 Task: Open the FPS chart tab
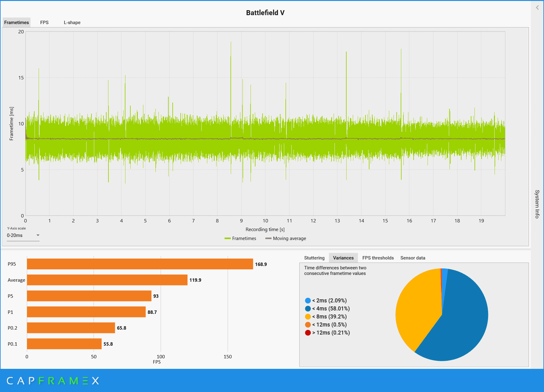click(x=44, y=23)
